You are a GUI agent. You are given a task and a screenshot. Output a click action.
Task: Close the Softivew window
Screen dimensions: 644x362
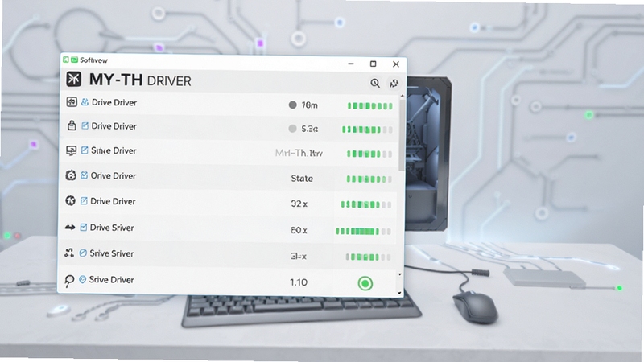[x=396, y=64]
